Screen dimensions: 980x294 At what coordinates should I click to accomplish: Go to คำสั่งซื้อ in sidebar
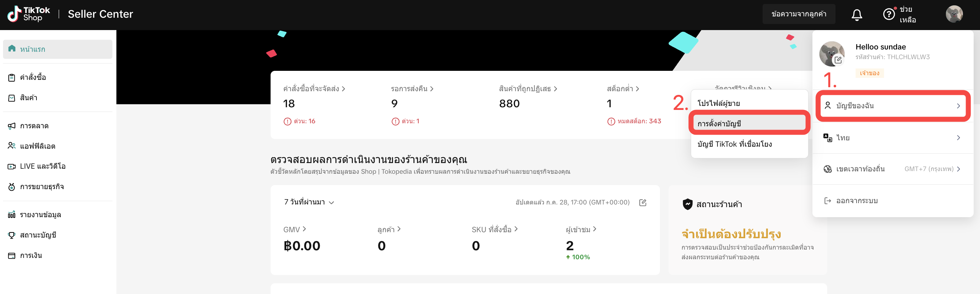33,78
